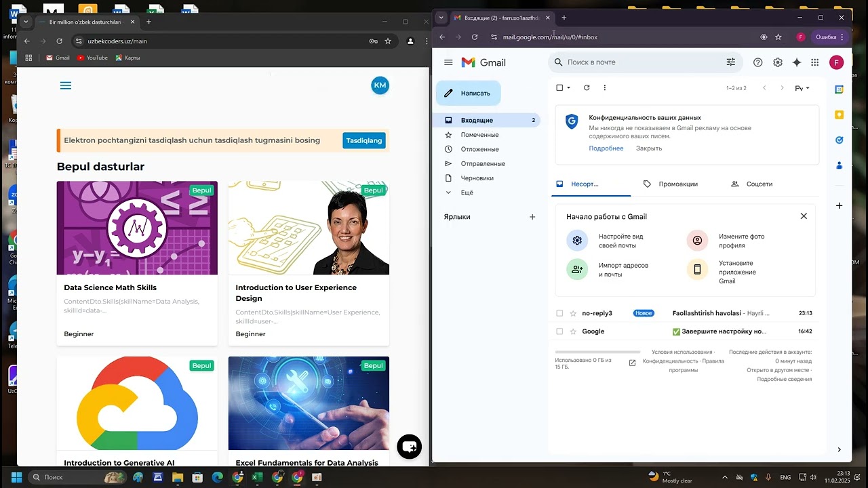This screenshot has width=868, height=488.
Task: Click the Написать compose button
Action: pyautogui.click(x=468, y=93)
